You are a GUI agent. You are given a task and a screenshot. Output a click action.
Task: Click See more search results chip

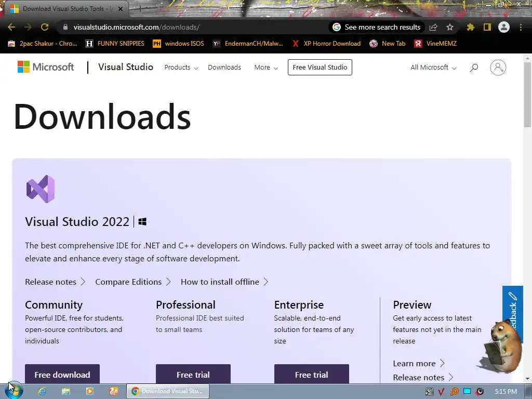(x=377, y=27)
